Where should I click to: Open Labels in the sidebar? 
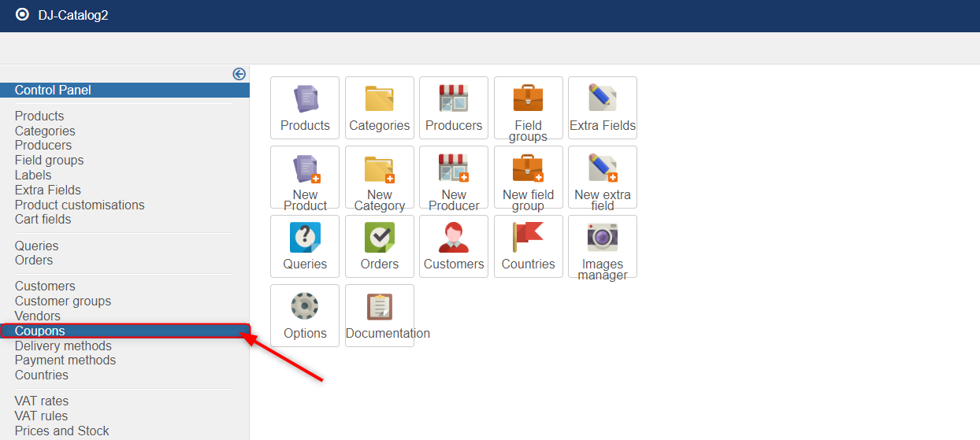tap(33, 175)
